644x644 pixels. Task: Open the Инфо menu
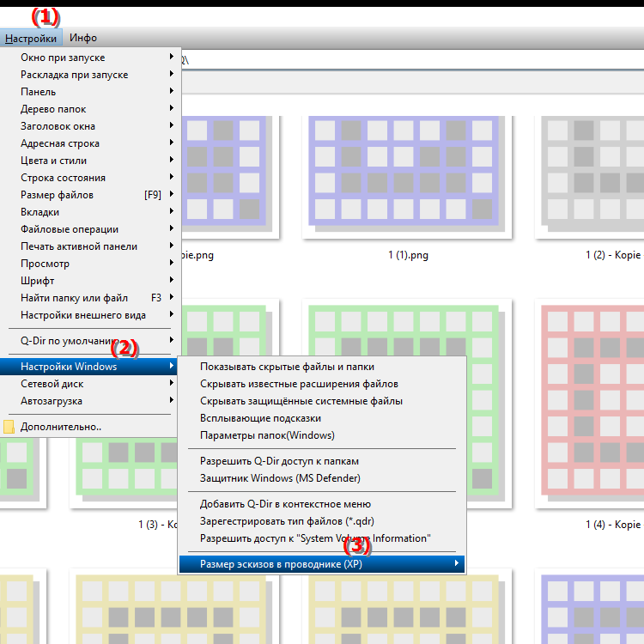pos(83,38)
